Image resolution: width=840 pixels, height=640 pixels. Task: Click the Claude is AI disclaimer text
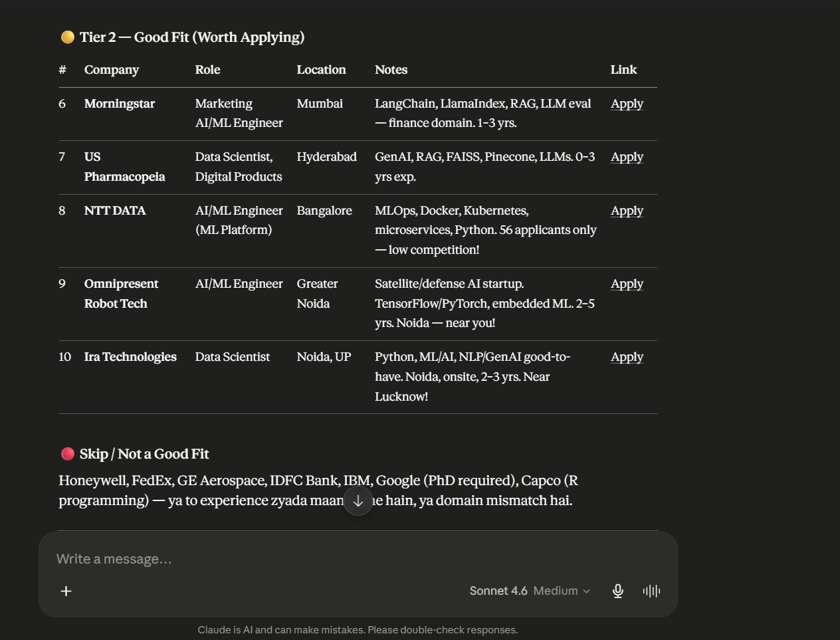(x=358, y=629)
